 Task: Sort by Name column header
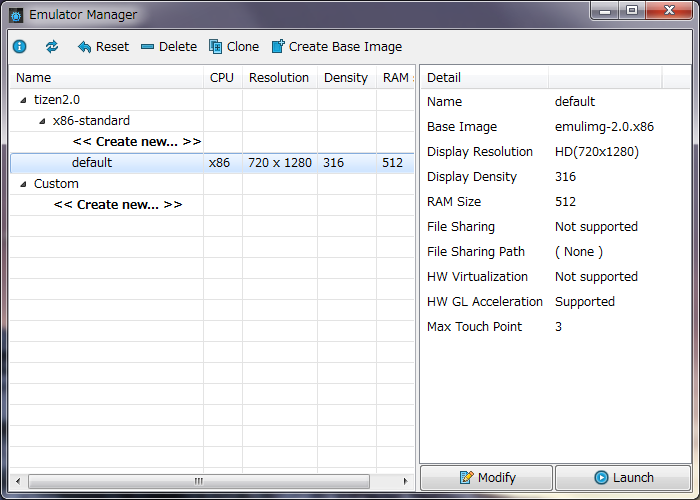point(107,78)
